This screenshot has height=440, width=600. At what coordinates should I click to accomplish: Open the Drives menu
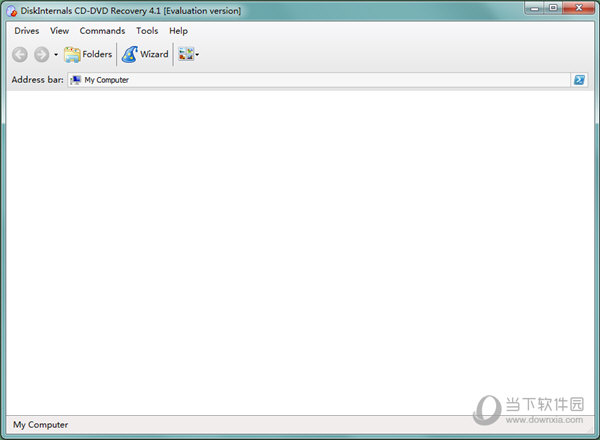point(27,31)
